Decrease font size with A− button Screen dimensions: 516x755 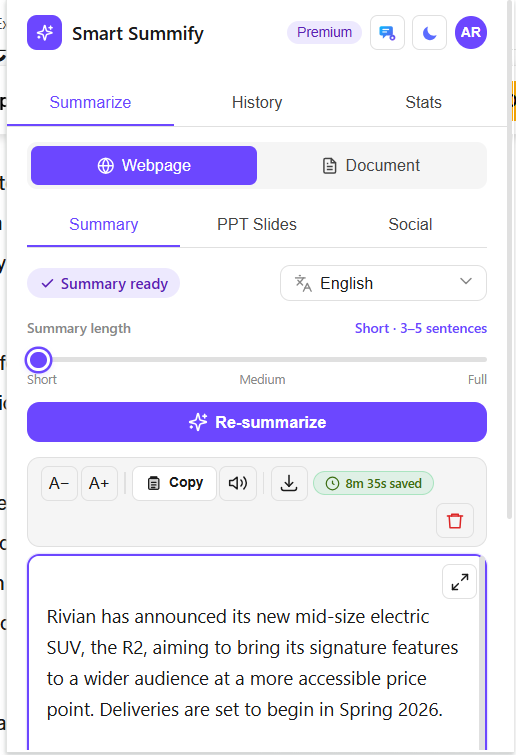tap(59, 483)
